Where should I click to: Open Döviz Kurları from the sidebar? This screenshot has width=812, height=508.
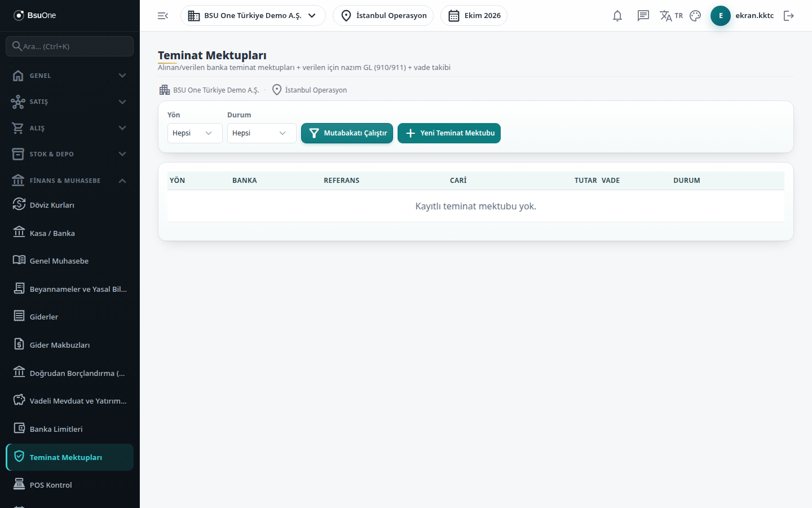(70, 205)
